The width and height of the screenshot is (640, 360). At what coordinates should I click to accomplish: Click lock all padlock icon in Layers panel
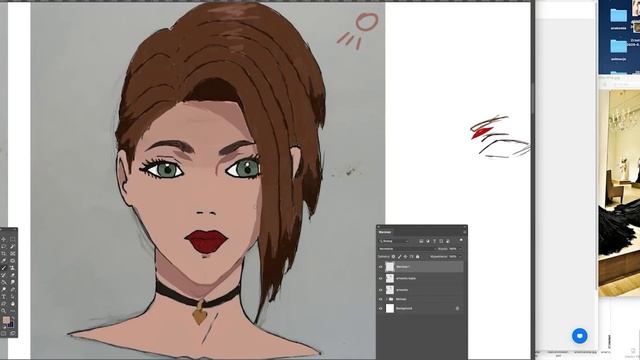418,257
